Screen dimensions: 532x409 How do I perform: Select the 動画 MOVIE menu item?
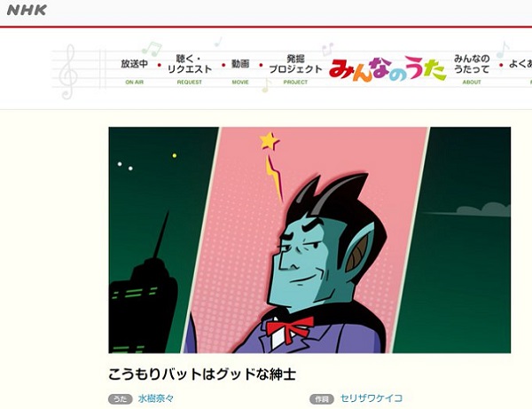coord(240,70)
